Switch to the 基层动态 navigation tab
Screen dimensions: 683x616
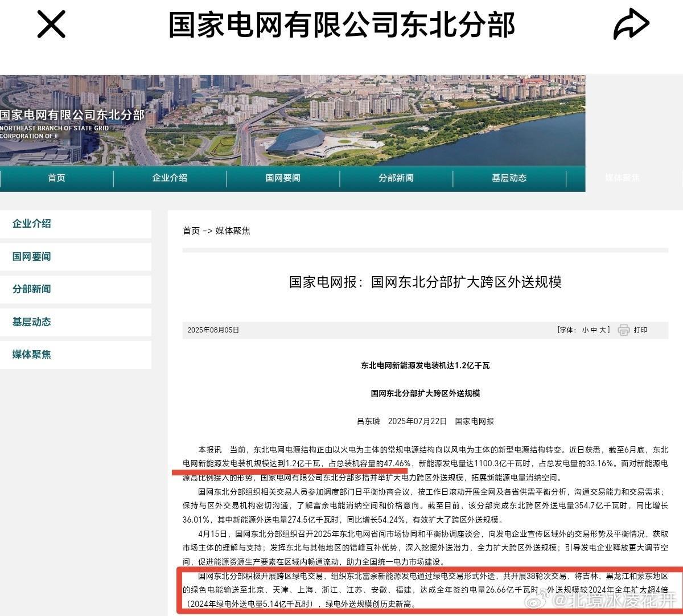click(508, 178)
